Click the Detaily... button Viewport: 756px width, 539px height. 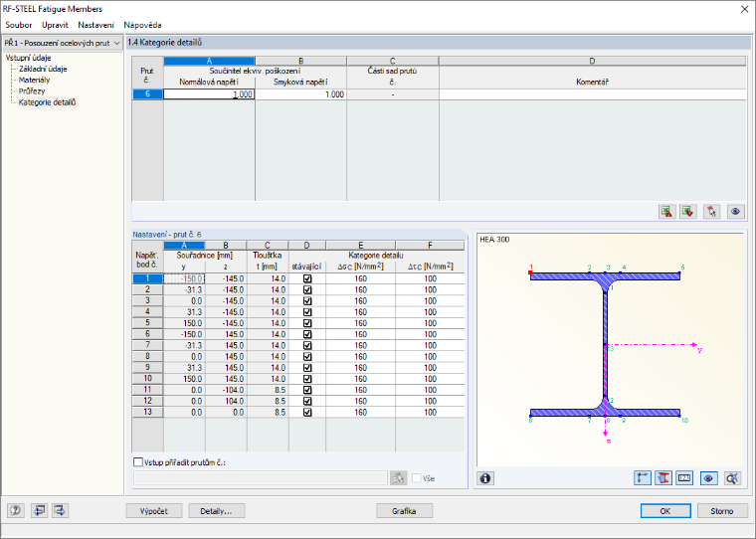click(x=216, y=511)
